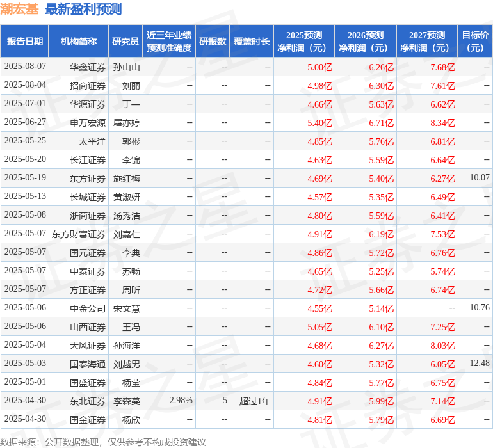
Task: Click researcher name 黄淑妍
Action: 126,197
